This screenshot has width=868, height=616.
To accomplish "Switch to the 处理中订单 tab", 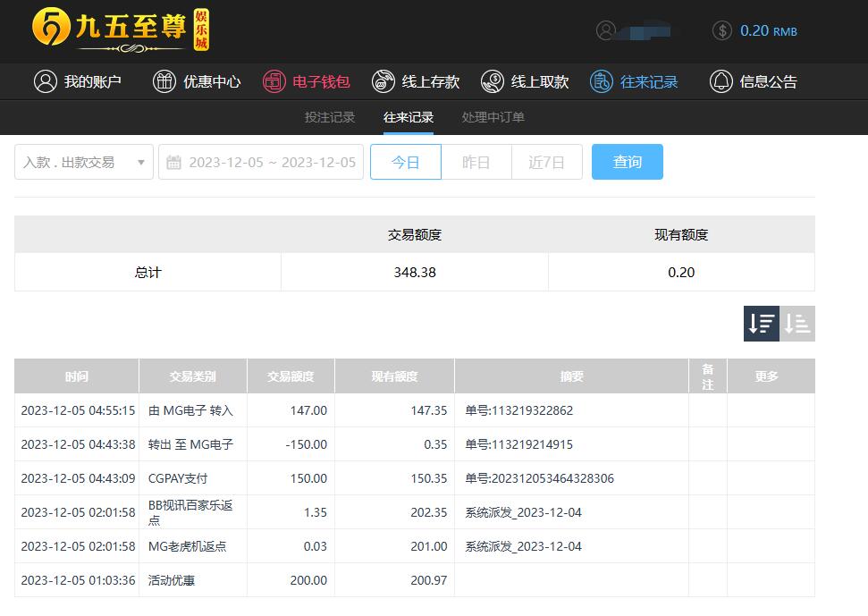I will 493,117.
